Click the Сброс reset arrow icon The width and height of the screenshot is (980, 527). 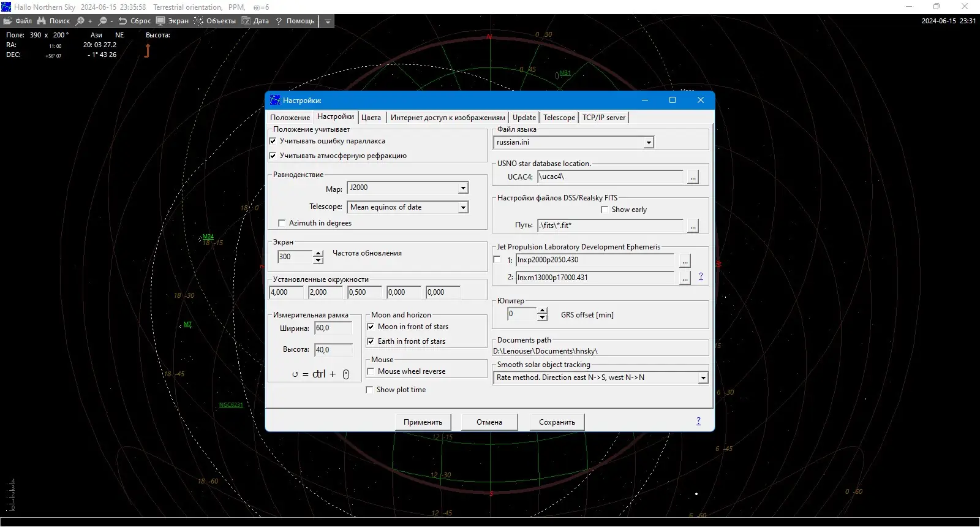[123, 21]
